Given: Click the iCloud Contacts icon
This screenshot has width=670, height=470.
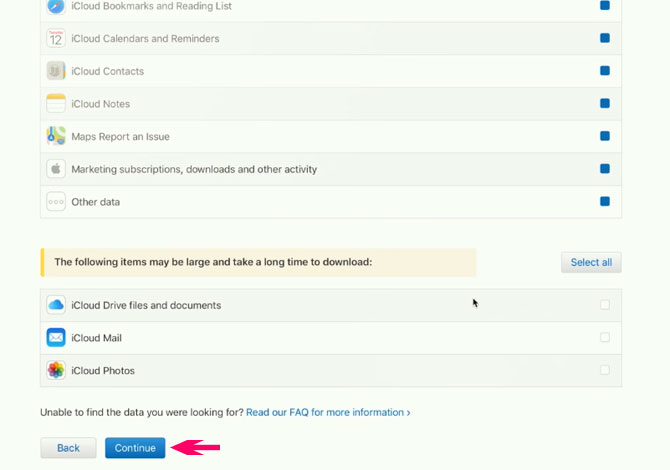Looking at the screenshot, I should [56, 71].
